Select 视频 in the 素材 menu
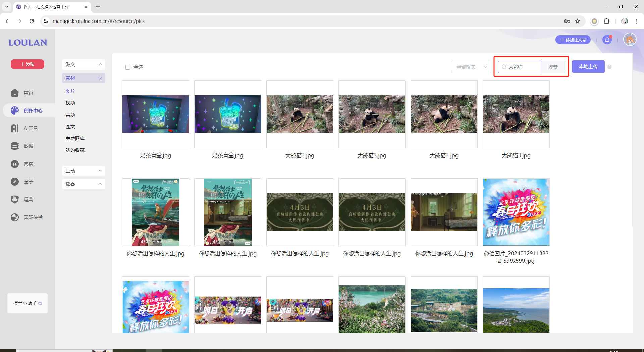This screenshot has height=352, width=644. [70, 103]
